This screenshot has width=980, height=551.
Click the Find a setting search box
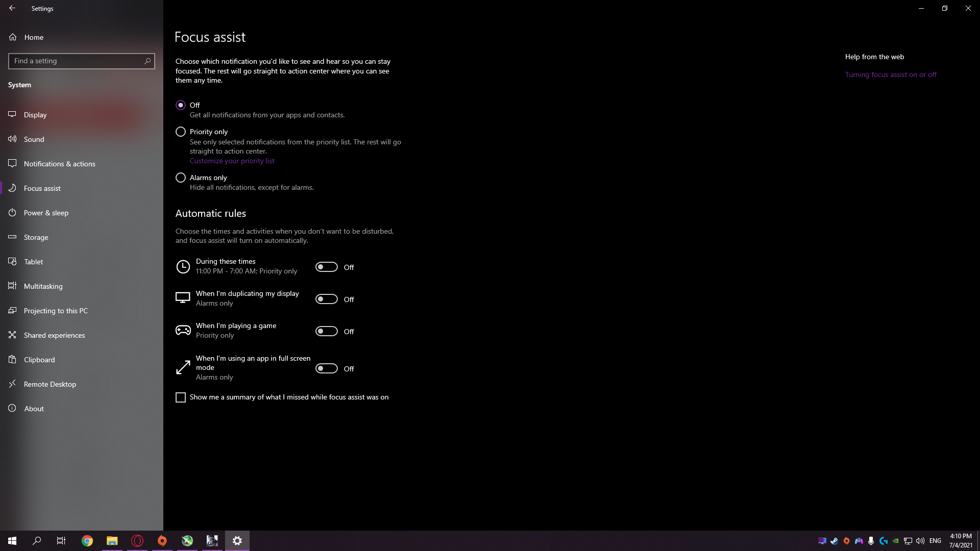[82, 61]
